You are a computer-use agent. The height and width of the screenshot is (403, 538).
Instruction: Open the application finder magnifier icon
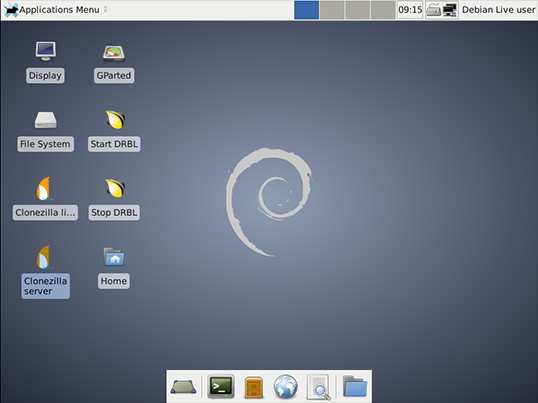(x=318, y=387)
